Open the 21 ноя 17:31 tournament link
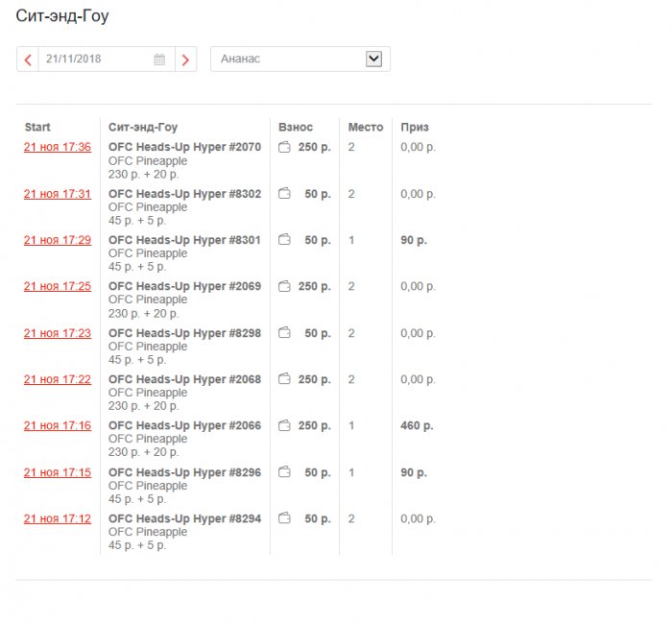 point(58,194)
